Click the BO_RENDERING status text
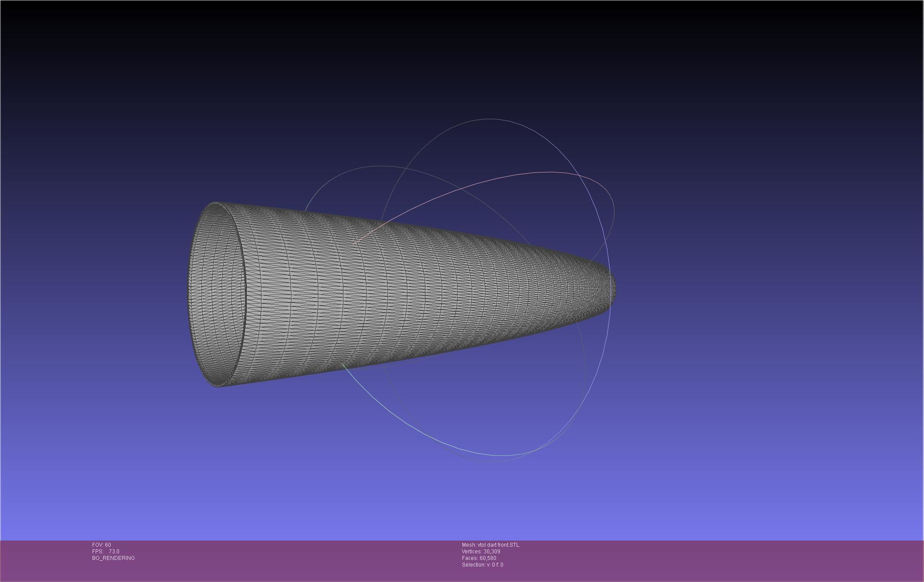This screenshot has height=582, width=924. pyautogui.click(x=113, y=558)
